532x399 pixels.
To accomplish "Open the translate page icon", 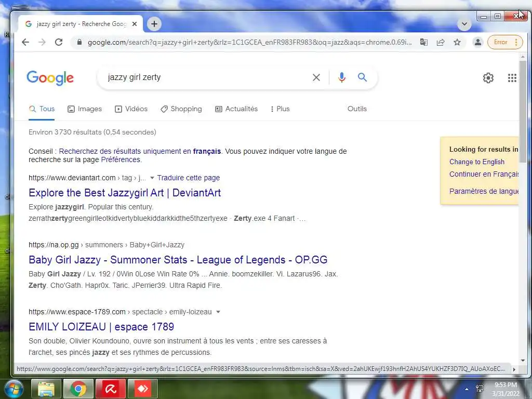I will click(424, 42).
